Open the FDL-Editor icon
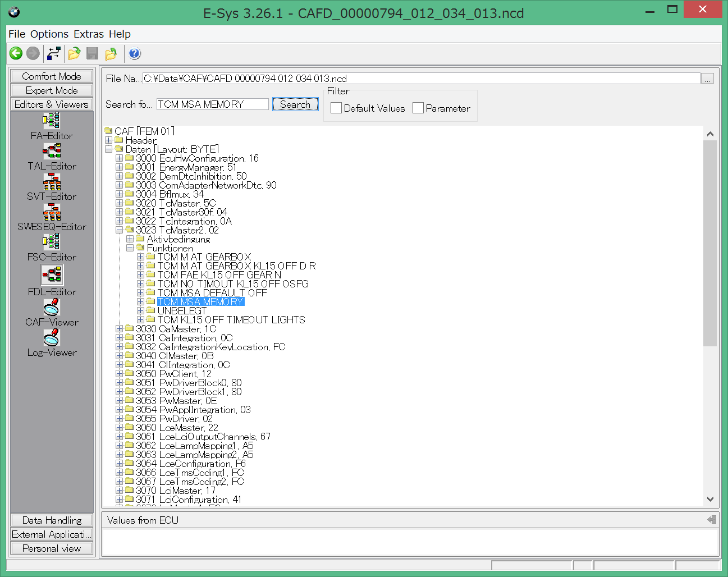 point(52,274)
